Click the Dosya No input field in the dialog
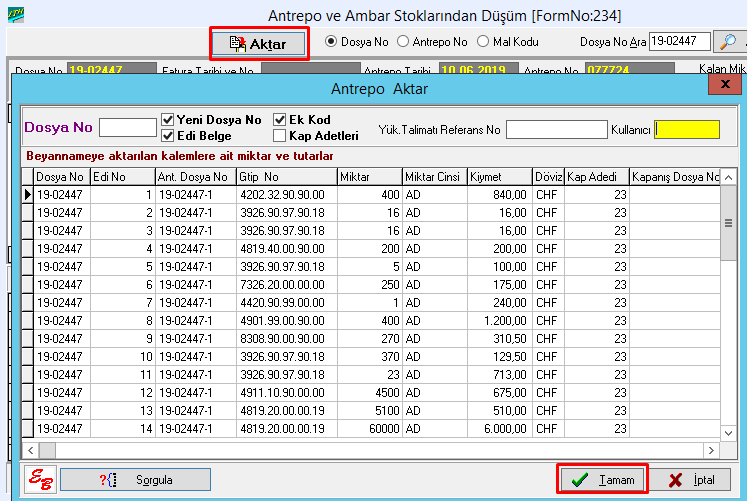 (x=128, y=128)
